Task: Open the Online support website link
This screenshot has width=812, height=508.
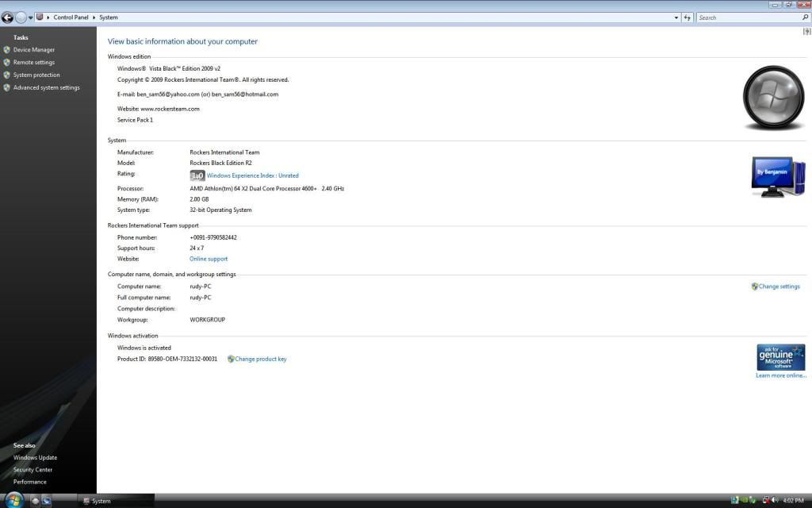Action: 209,259
